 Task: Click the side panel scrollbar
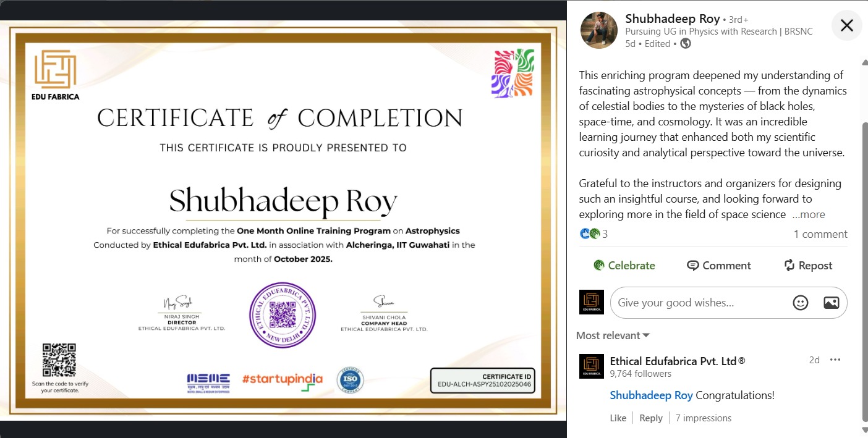coord(864,271)
